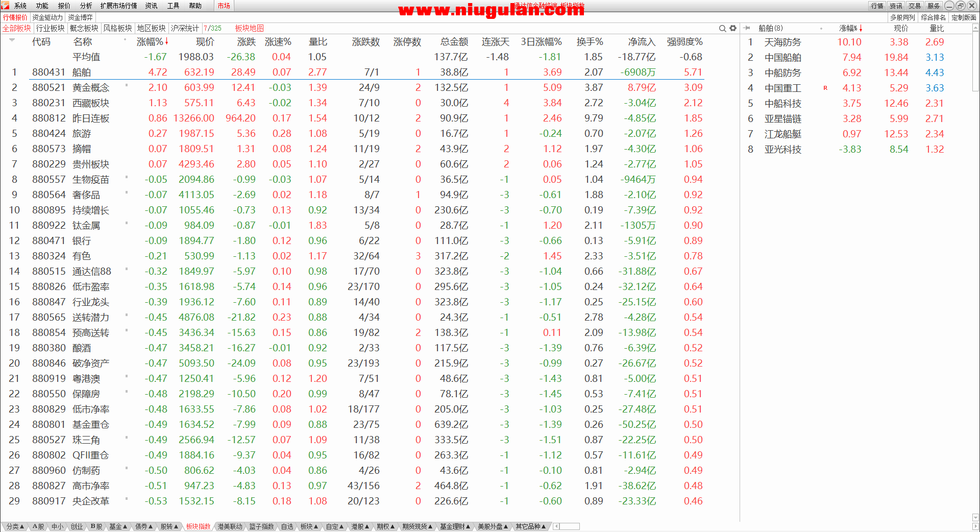The height and width of the screenshot is (532, 980).
Task: Sort by 净流入 column header
Action: [x=642, y=42]
